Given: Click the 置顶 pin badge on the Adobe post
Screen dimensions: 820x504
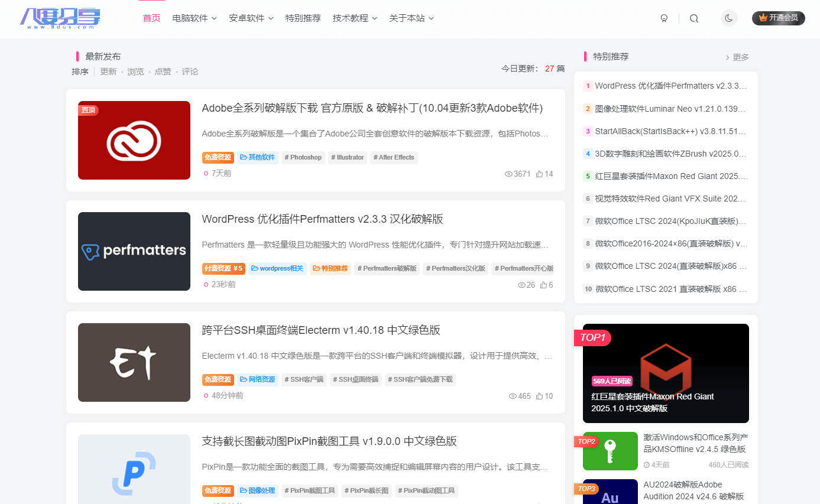Looking at the screenshot, I should [x=88, y=110].
